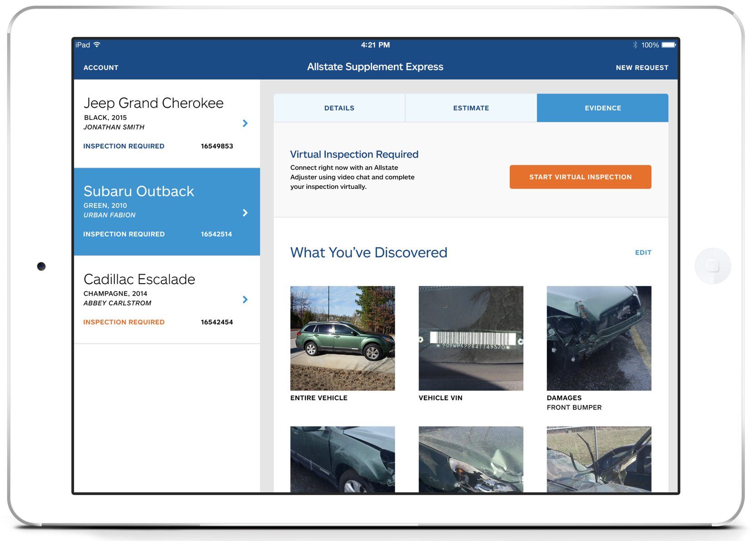Screen dimensions: 756x541
Task: Click Jeep claim number 16549853
Action: [217, 146]
